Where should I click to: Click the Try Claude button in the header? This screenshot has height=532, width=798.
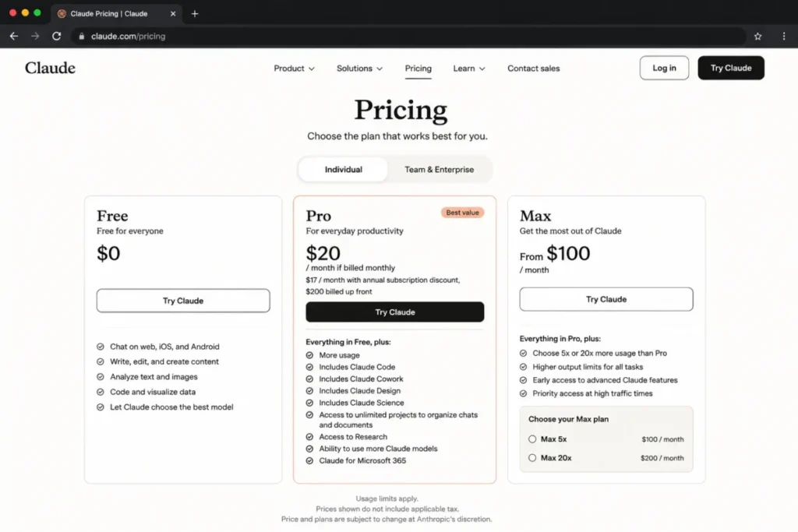(x=731, y=68)
